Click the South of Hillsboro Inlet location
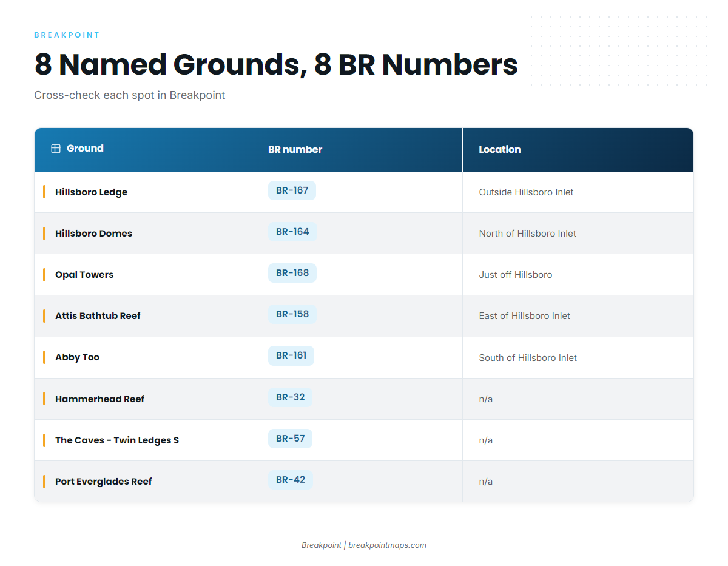This screenshot has width=728, height=566. [x=528, y=358]
